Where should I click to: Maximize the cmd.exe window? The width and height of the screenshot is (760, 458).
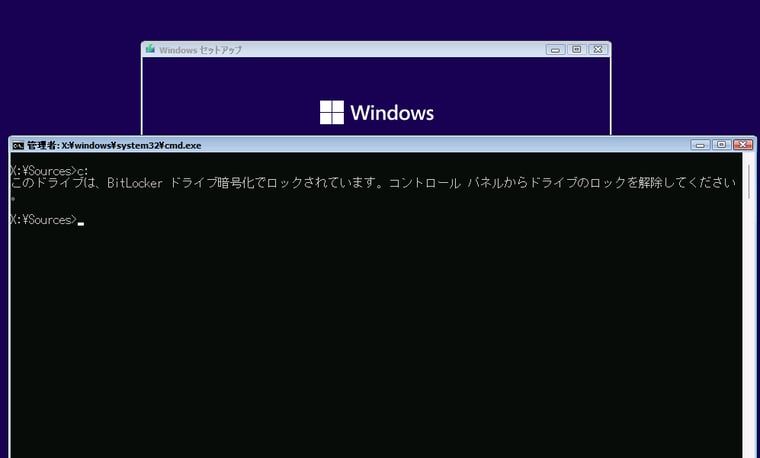point(721,145)
